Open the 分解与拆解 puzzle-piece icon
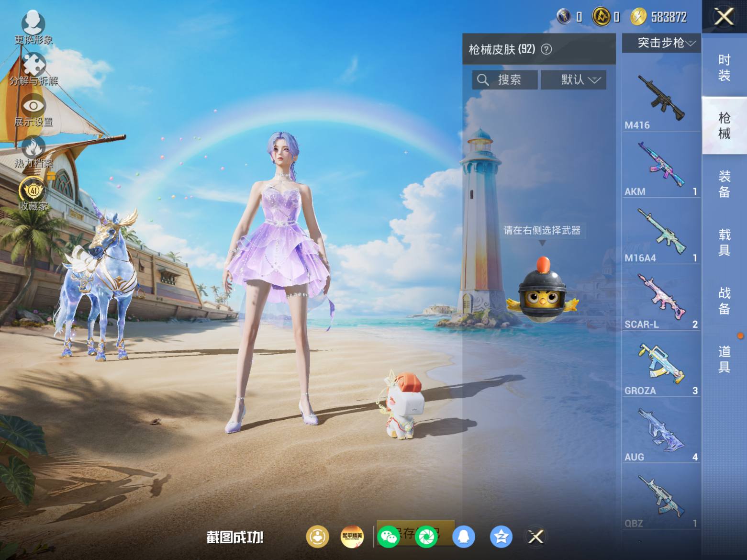Viewport: 747px width, 560px height. click(x=33, y=69)
